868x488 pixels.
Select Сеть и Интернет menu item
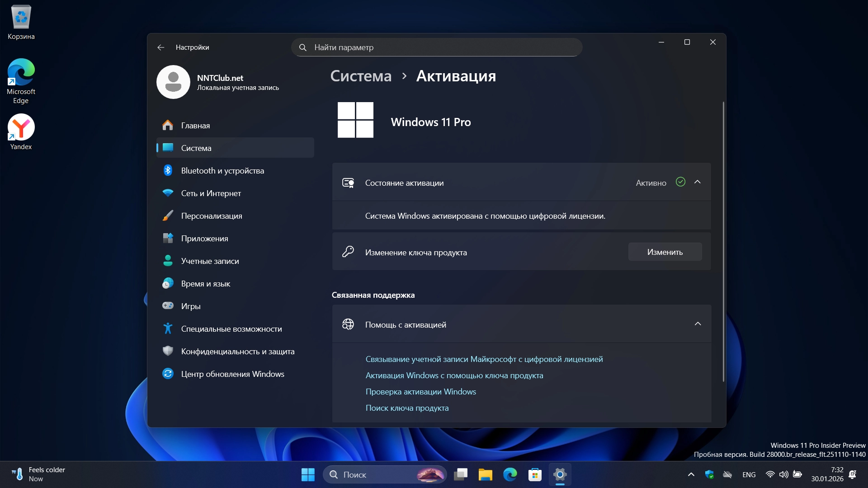[x=211, y=193]
